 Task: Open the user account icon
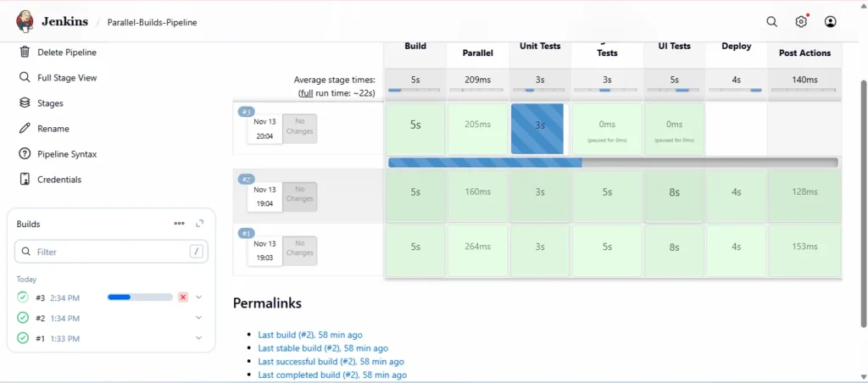pos(830,22)
